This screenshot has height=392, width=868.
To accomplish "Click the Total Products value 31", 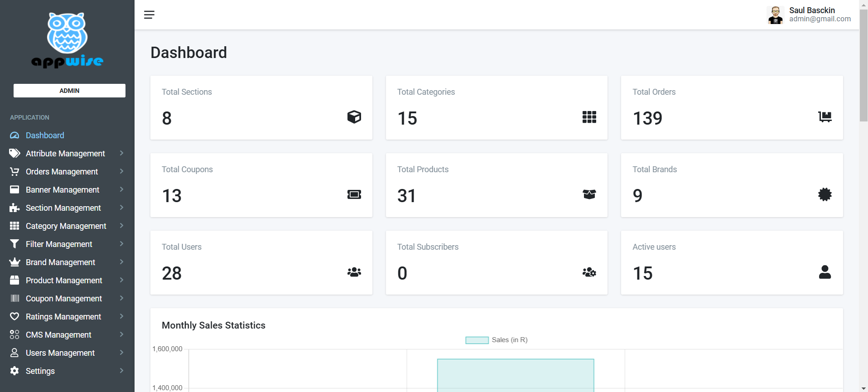I will (x=406, y=196).
